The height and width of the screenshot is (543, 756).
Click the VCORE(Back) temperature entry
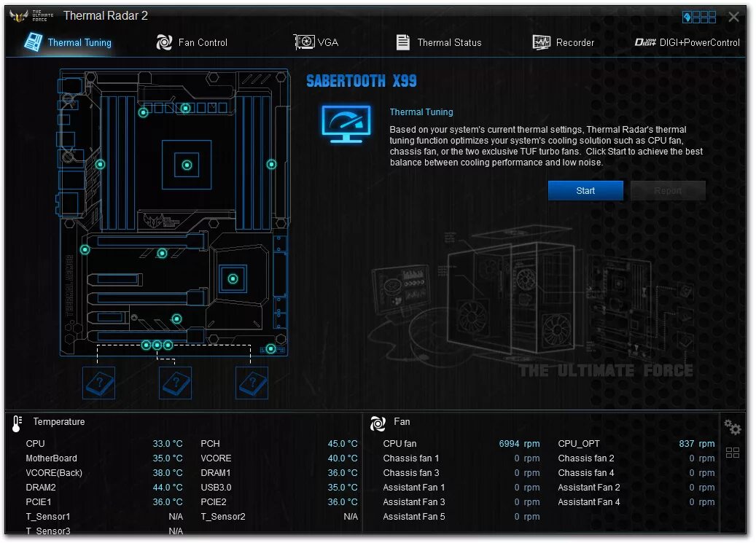104,472
